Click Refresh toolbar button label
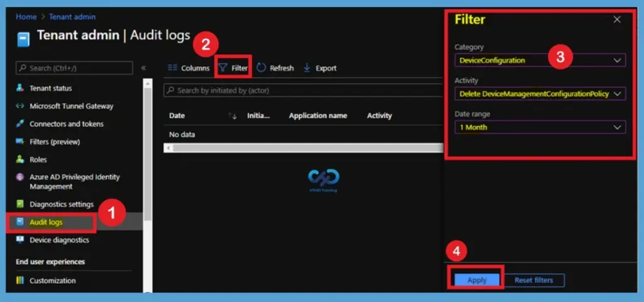The width and height of the screenshot is (644, 302). coord(282,68)
